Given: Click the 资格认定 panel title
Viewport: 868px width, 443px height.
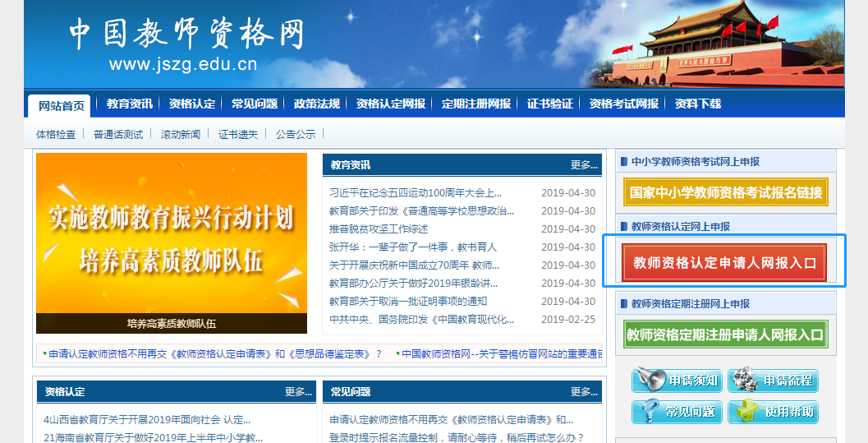Looking at the screenshot, I should 65,391.
